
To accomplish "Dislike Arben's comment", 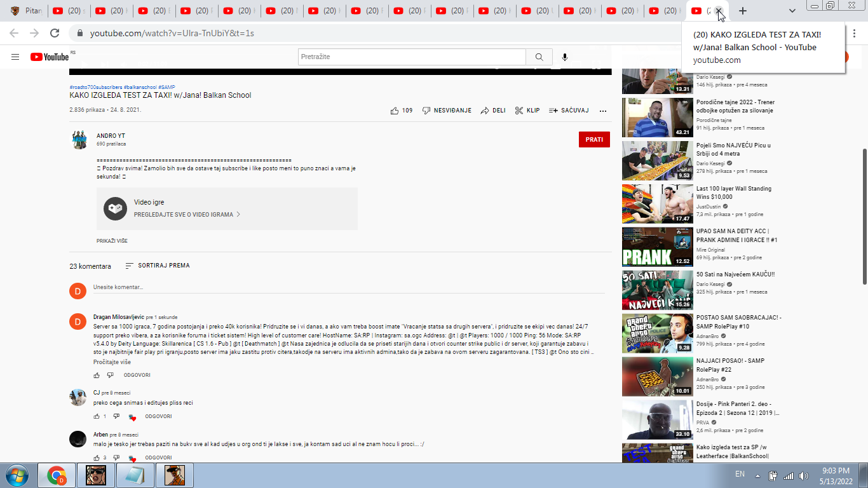I will pos(116,457).
